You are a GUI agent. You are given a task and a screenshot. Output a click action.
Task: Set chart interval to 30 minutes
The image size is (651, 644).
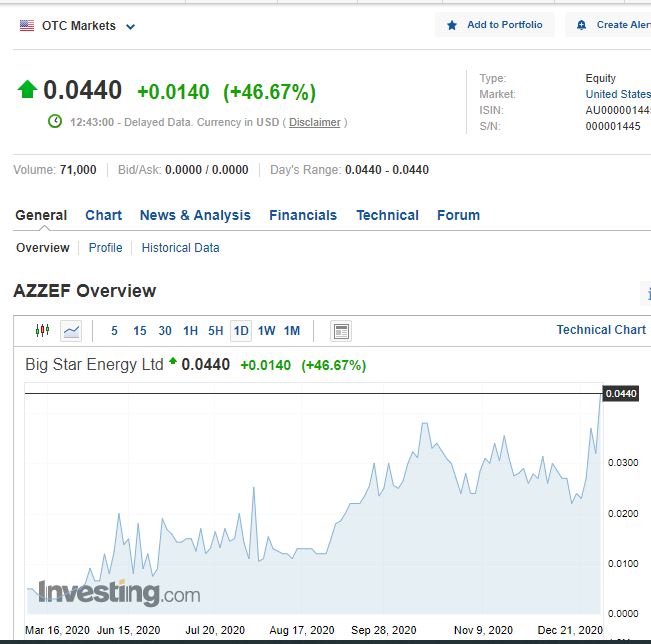165,331
